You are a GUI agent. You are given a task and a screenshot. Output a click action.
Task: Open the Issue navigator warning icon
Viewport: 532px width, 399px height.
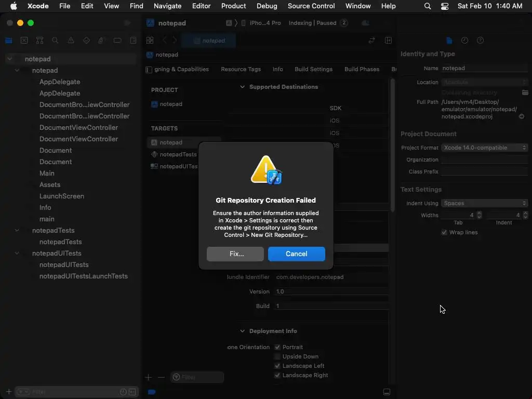tap(71, 41)
